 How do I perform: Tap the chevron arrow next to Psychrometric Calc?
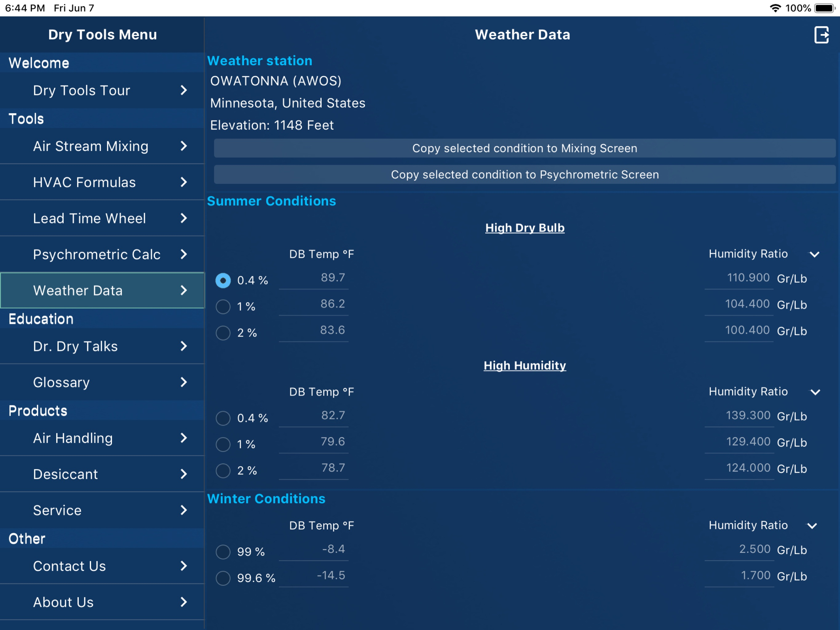click(x=184, y=254)
